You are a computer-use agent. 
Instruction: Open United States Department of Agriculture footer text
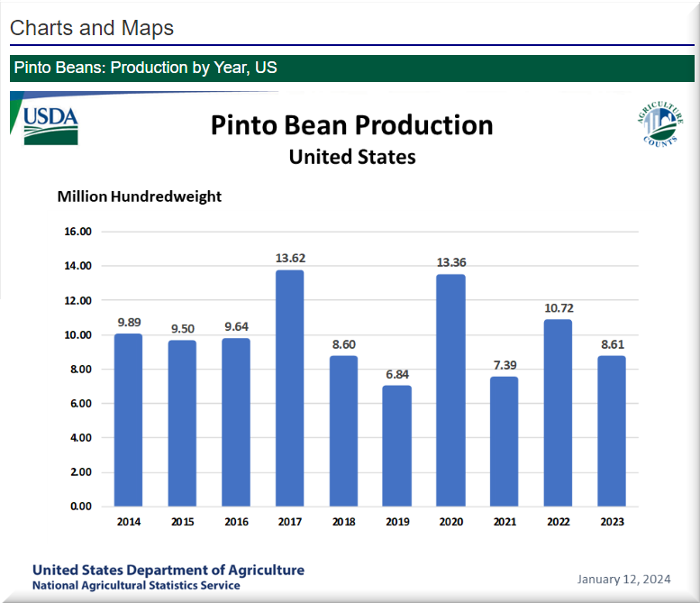[168, 570]
